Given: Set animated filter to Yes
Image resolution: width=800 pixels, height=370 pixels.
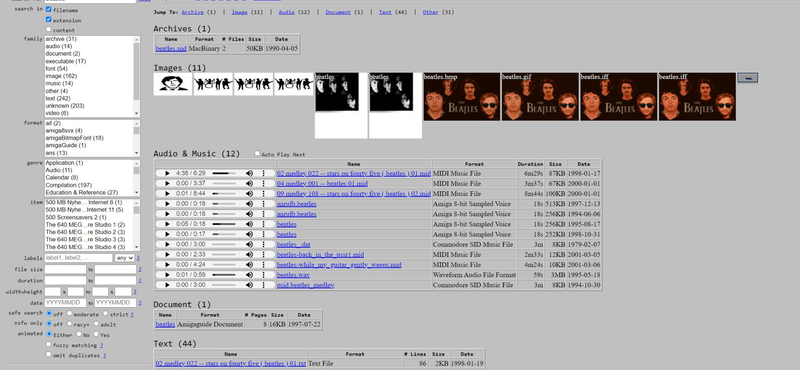Looking at the screenshot, I should tap(96, 334).
